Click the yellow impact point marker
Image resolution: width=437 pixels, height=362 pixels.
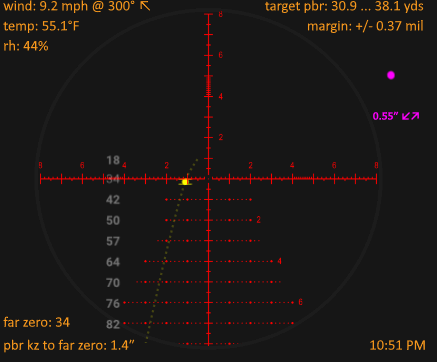[x=185, y=182]
